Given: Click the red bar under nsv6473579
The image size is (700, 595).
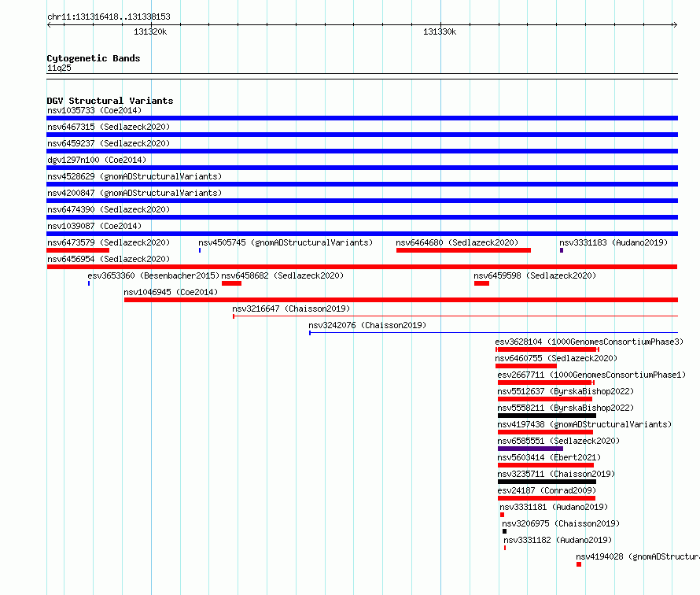Looking at the screenshot, I should 78,250.
